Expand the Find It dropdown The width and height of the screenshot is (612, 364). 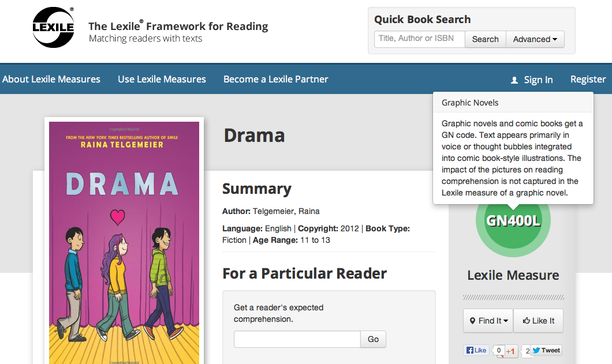488,321
